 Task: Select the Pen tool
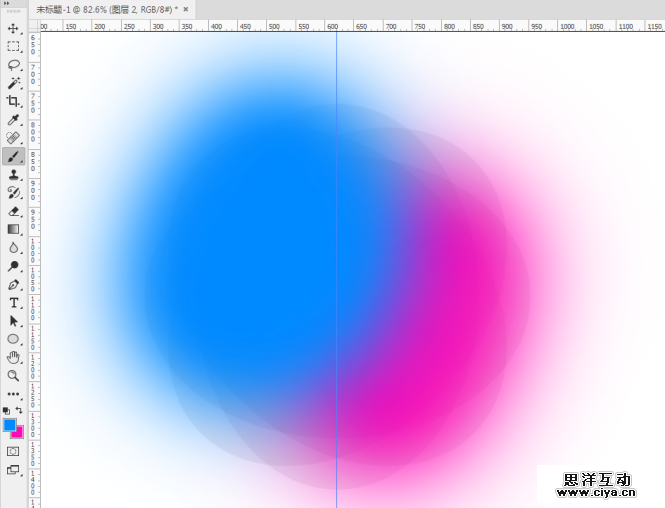13,285
